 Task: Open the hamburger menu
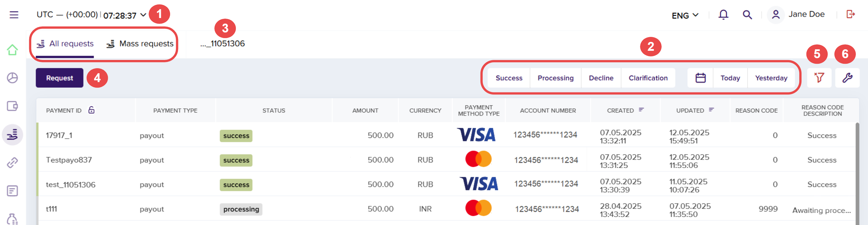tap(14, 15)
